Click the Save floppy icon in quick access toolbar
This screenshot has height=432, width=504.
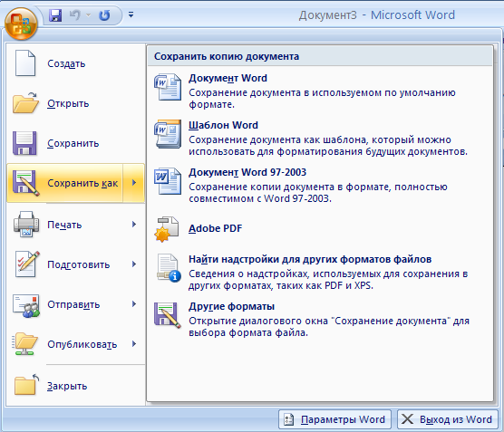pyautogui.click(x=55, y=15)
